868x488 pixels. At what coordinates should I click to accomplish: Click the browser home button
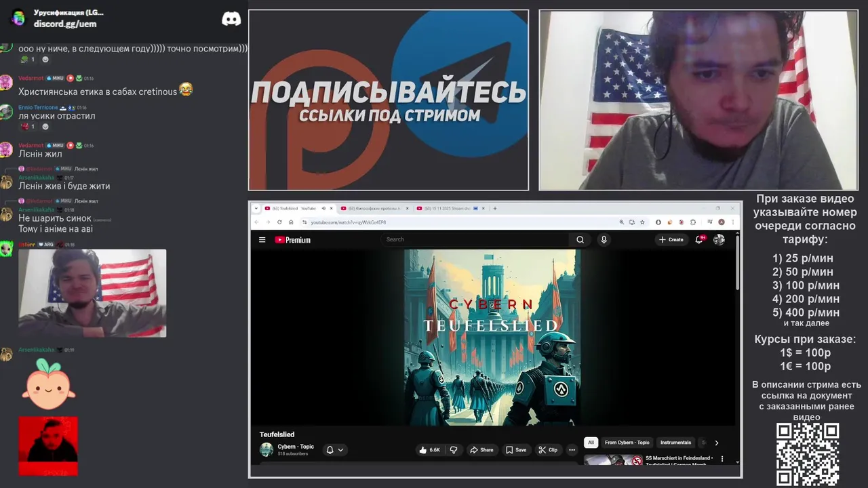[x=291, y=222]
